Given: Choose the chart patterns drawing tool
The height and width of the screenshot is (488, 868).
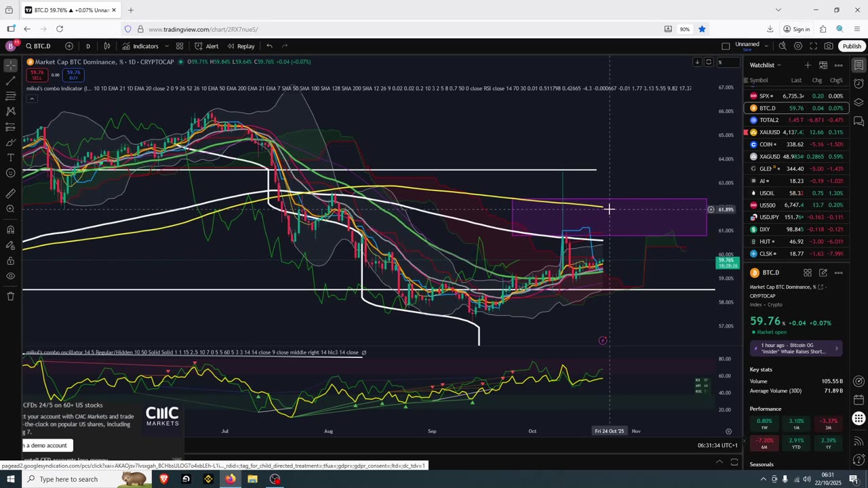Looking at the screenshot, I should [x=11, y=111].
